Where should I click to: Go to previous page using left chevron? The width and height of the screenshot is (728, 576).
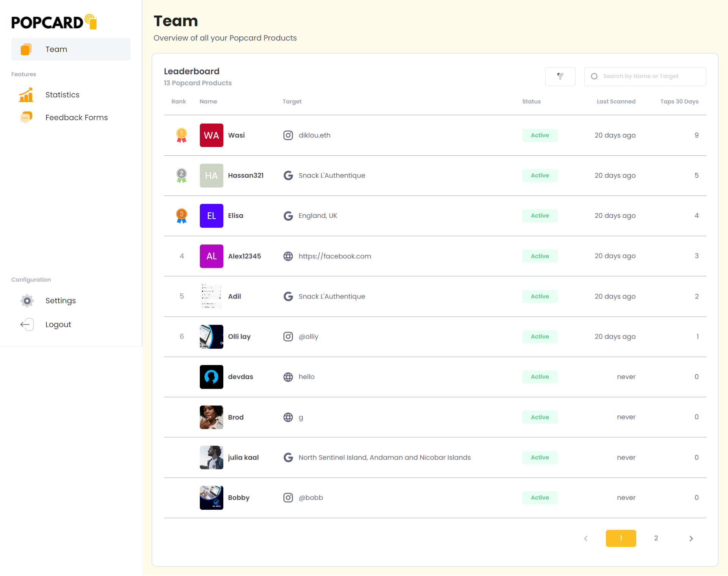click(x=586, y=538)
